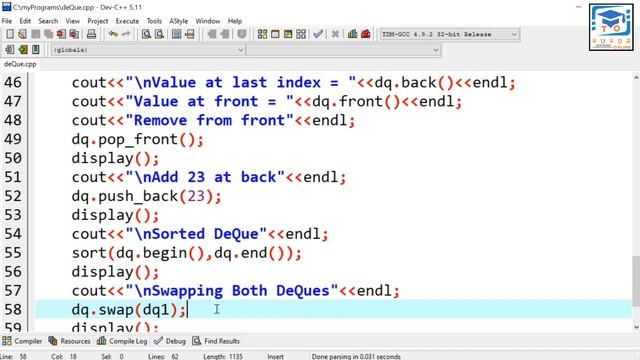Screen dimensions: 640x360
Task: Click the "\nSorted DeQue" string literal
Action: 196,234
